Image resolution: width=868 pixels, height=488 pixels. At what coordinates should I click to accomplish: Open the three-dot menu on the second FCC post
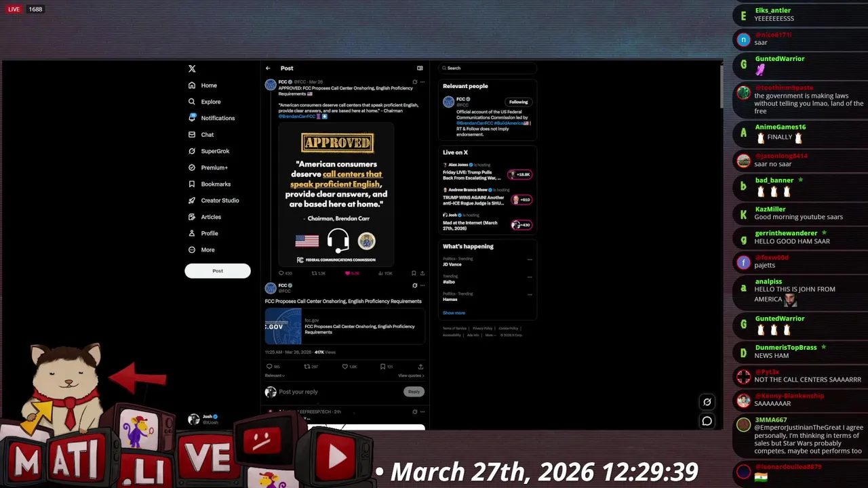click(x=422, y=285)
